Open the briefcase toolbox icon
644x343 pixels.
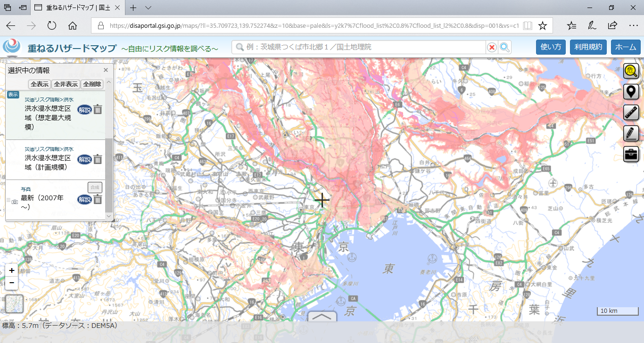631,154
